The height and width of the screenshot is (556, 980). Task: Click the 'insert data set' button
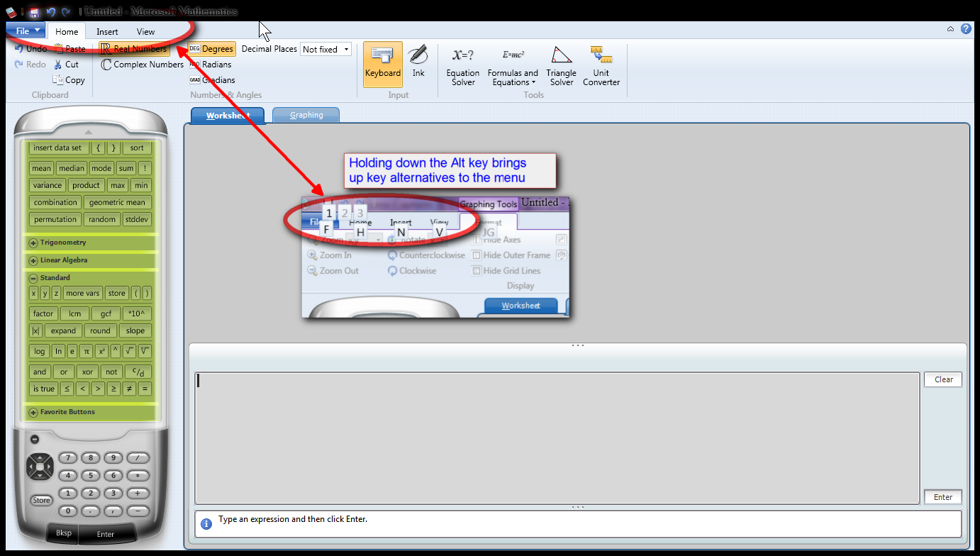pyautogui.click(x=57, y=148)
